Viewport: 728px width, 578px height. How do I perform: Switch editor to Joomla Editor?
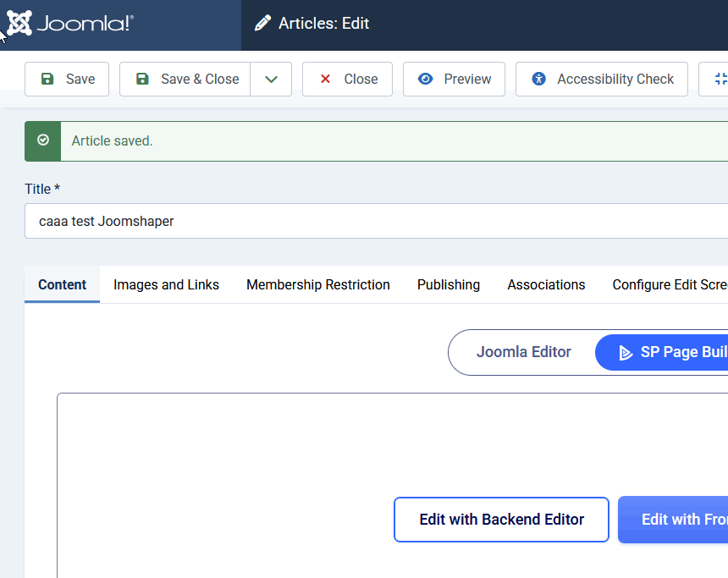pos(523,352)
